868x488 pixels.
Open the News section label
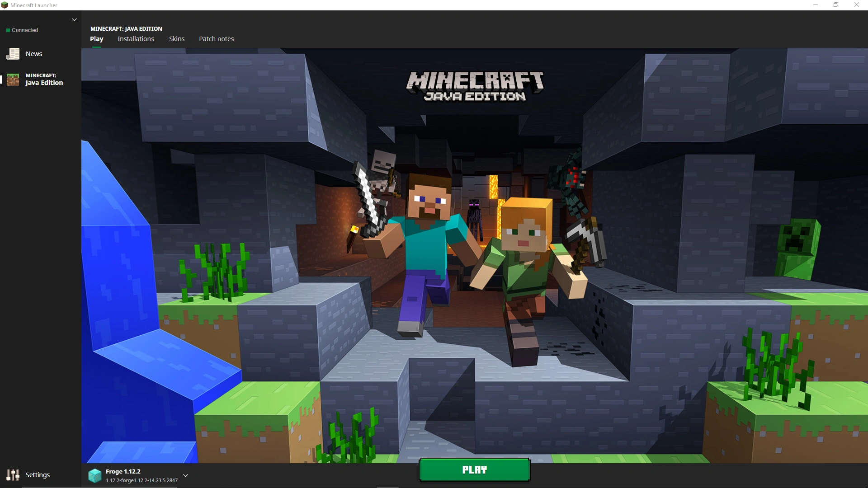34,54
